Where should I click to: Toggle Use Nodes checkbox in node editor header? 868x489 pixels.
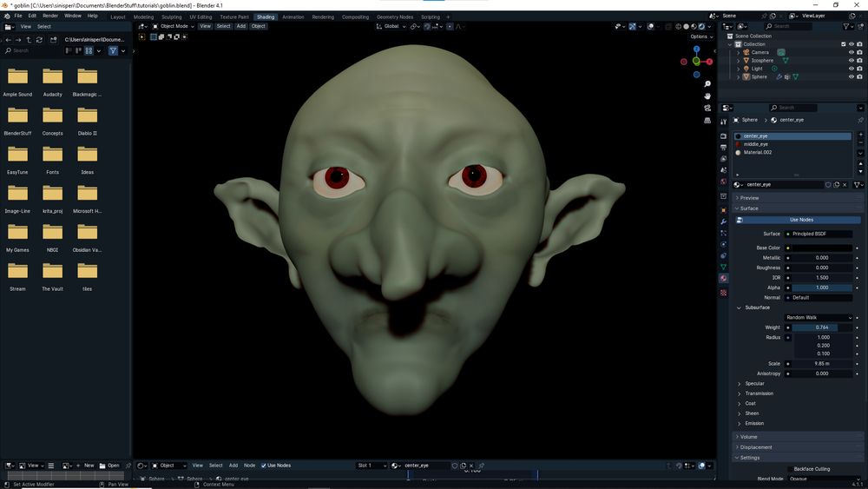(264, 466)
